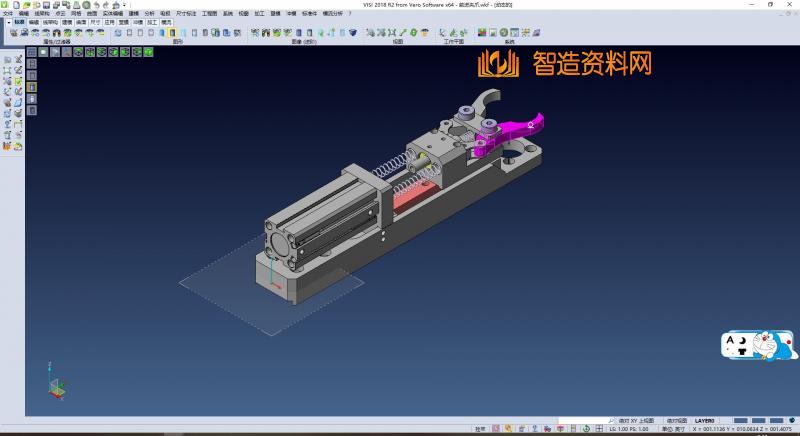Select the magenta claw part in the model
This screenshot has height=436, width=800.
pyautogui.click(x=515, y=131)
